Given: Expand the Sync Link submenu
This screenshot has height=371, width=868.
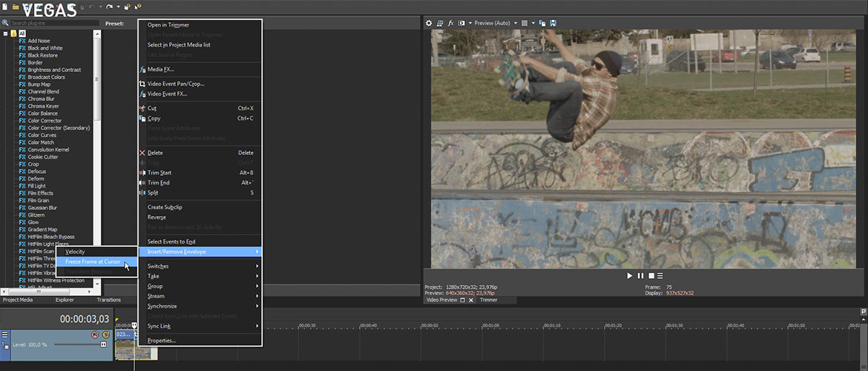Looking at the screenshot, I should pyautogui.click(x=200, y=326).
